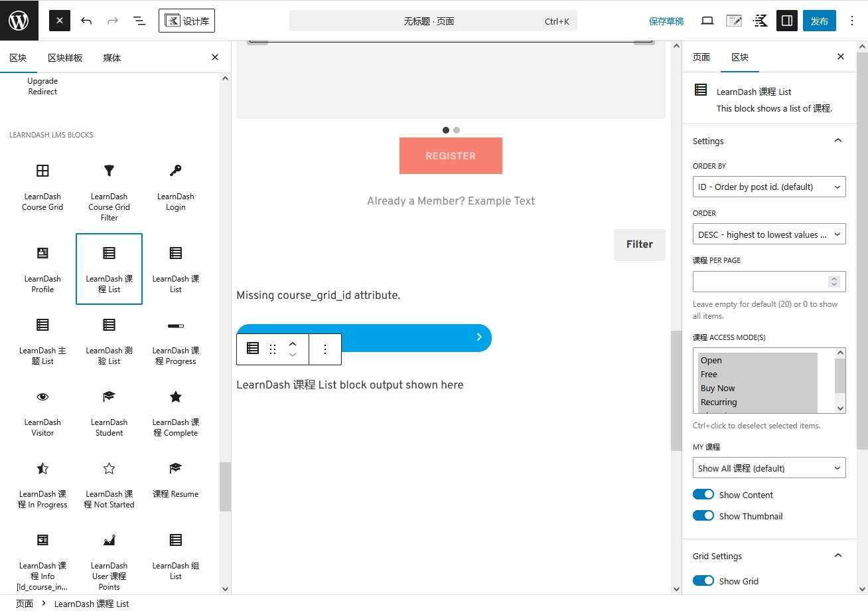Viewport: 868px width, 611px height.
Task: Insert the LearnDash 课程 Progress block
Action: pos(176,341)
